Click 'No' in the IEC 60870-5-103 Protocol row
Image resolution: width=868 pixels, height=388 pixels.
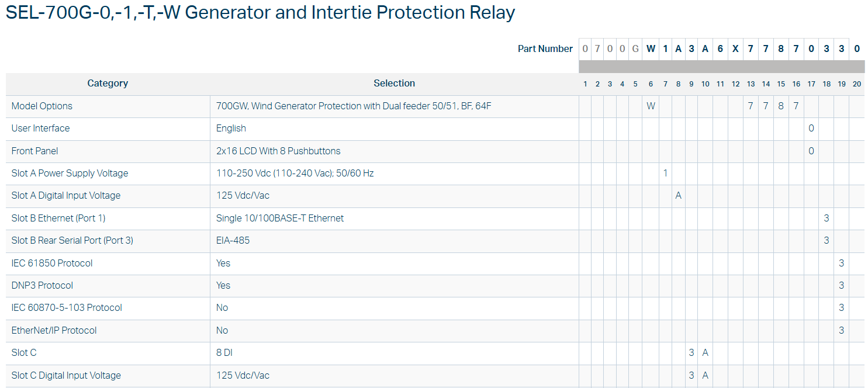222,308
